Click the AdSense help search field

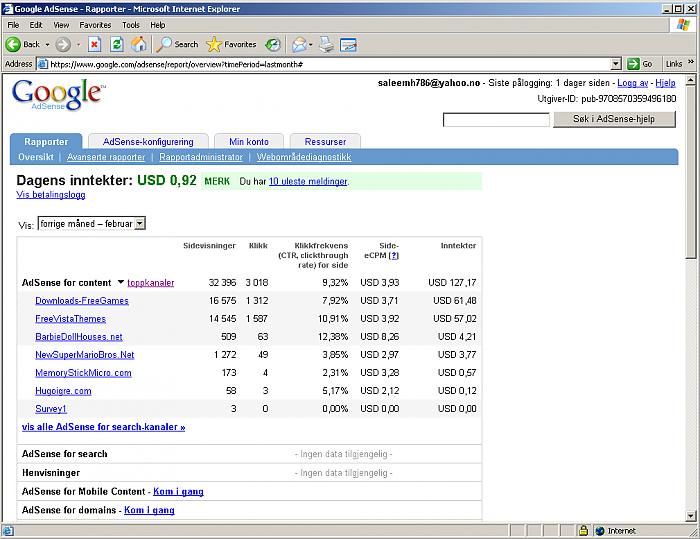[495, 120]
